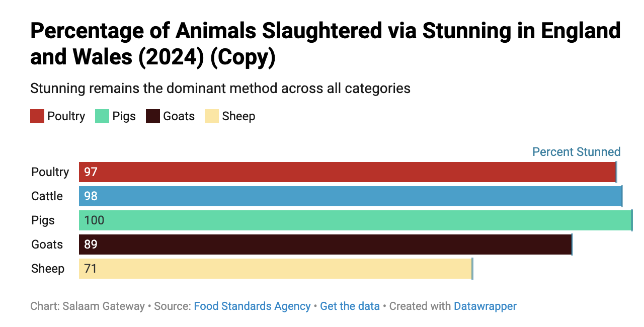Viewport: 644px width, 327px height.
Task: Click the Goats row label
Action: [47, 244]
